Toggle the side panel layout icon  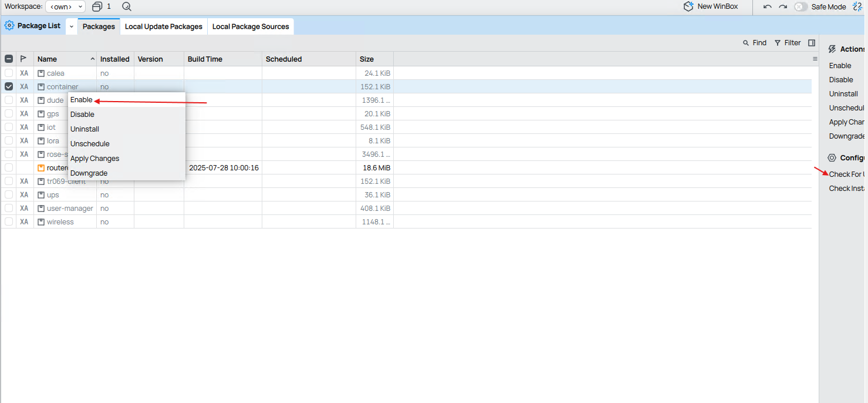point(812,43)
